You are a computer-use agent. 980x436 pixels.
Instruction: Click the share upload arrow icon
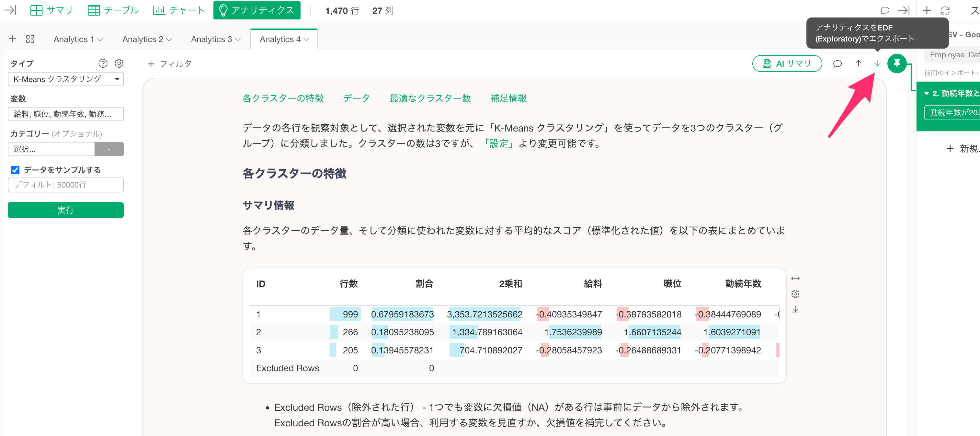coord(858,63)
